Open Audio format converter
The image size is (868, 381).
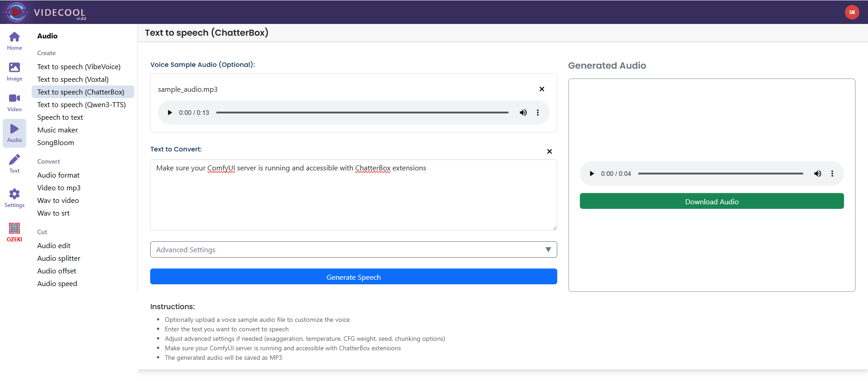[58, 175]
